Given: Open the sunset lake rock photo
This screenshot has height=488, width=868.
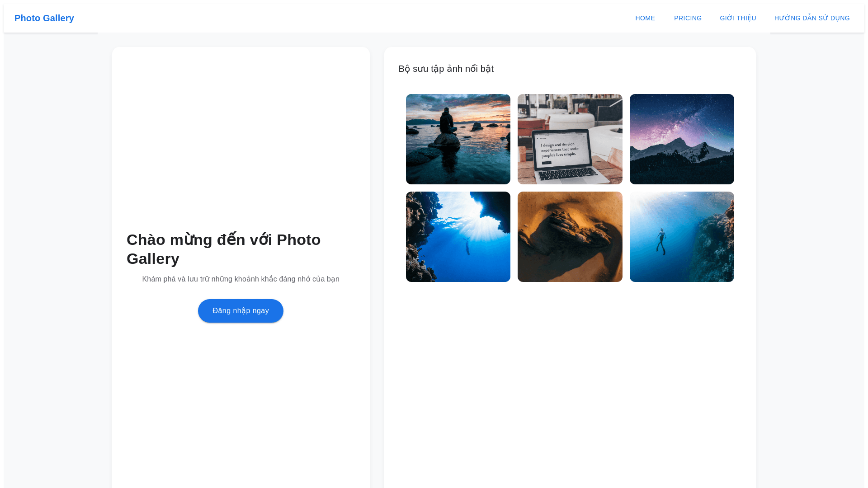Looking at the screenshot, I should (x=458, y=139).
